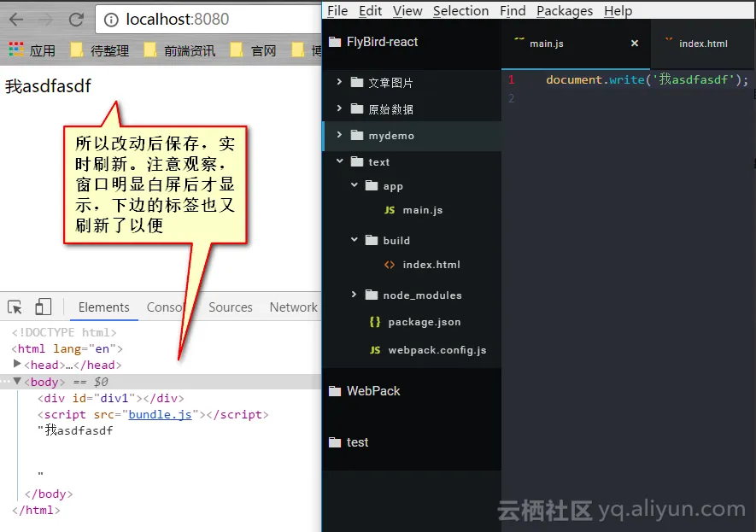Image resolution: width=756 pixels, height=532 pixels.
Task: Expand the 原始数据 folder chevron
Action: click(339, 108)
